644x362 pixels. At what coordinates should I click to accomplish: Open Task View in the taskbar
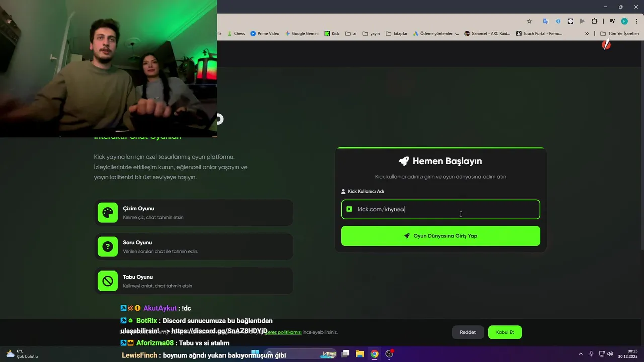(x=345, y=354)
